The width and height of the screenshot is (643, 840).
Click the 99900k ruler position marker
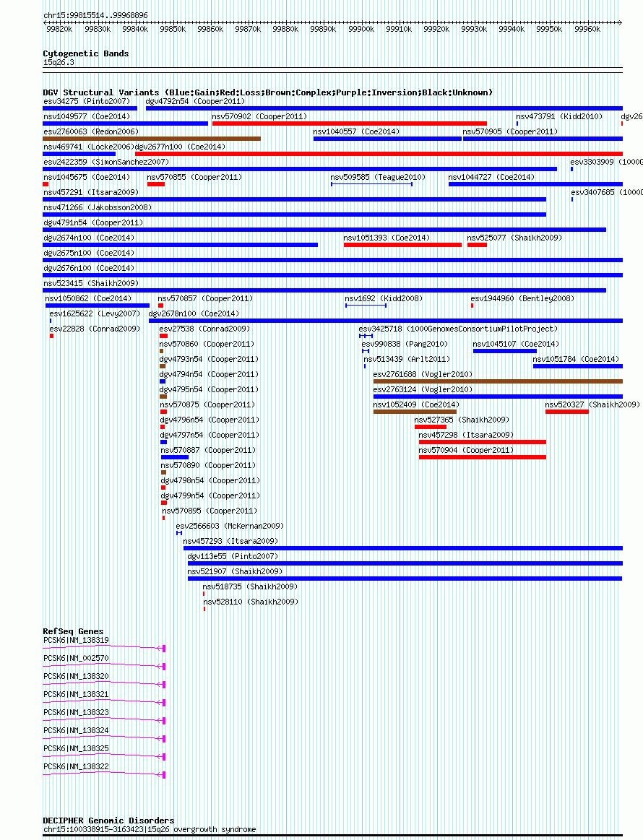(x=362, y=29)
